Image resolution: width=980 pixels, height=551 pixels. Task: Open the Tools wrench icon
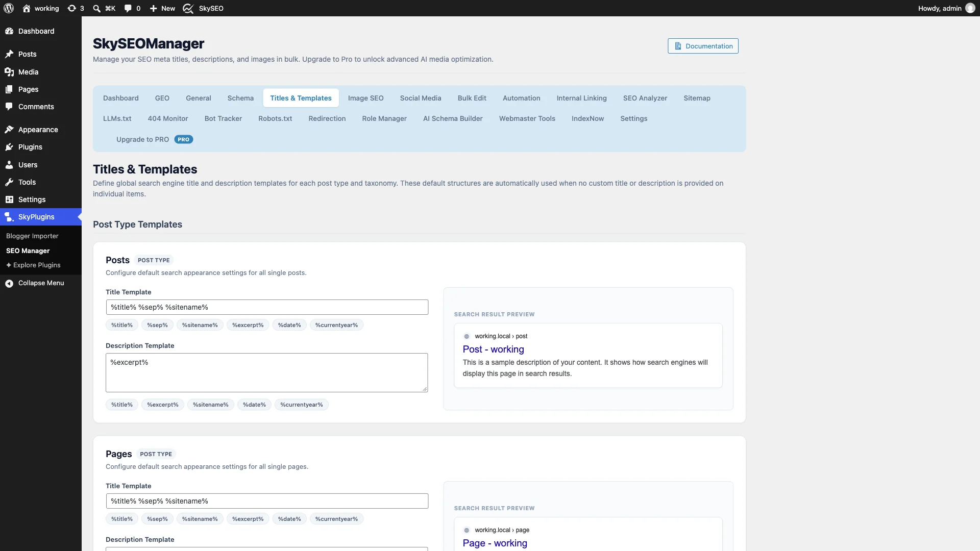(9, 182)
